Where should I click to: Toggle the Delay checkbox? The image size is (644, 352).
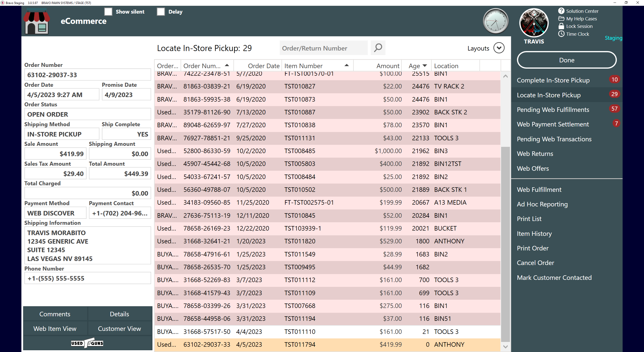point(161,12)
